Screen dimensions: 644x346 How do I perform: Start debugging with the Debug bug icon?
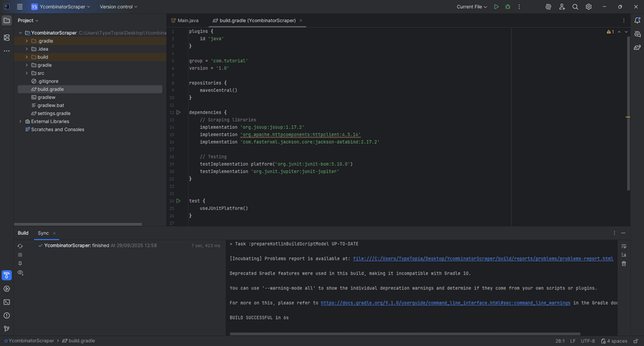point(507,7)
